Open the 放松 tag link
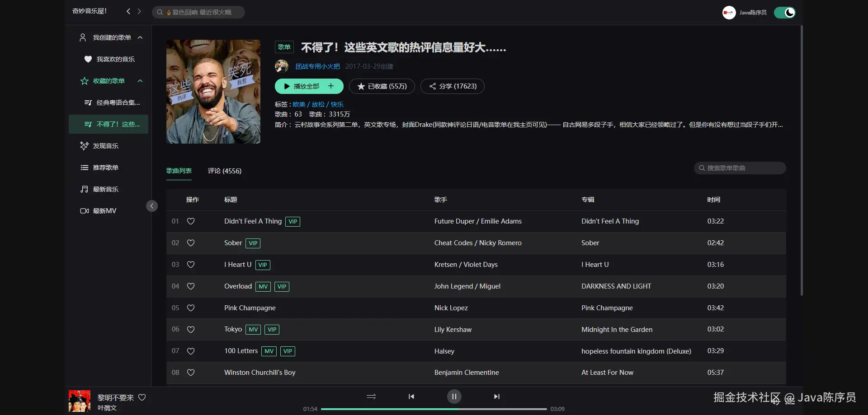The height and width of the screenshot is (415, 868). click(x=318, y=104)
